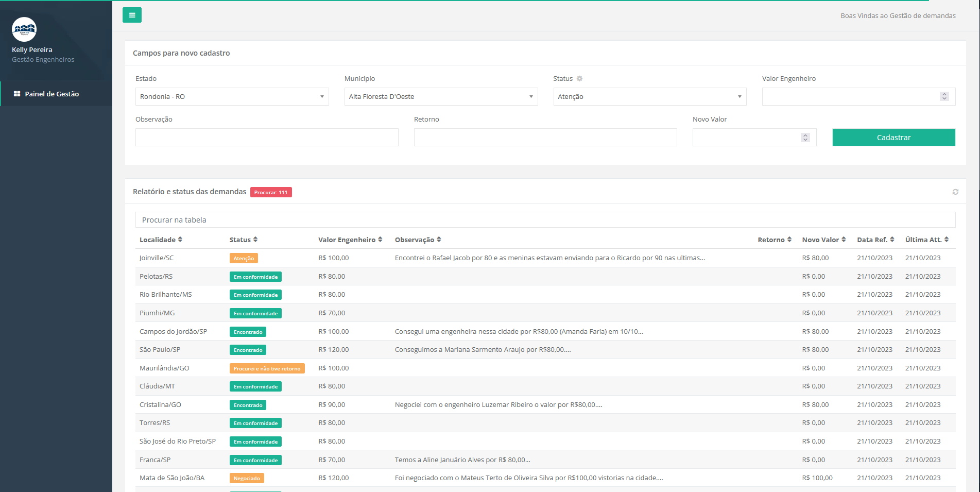Click the Procurar: 111 red badge
The height and width of the screenshot is (492, 980).
coord(271,192)
